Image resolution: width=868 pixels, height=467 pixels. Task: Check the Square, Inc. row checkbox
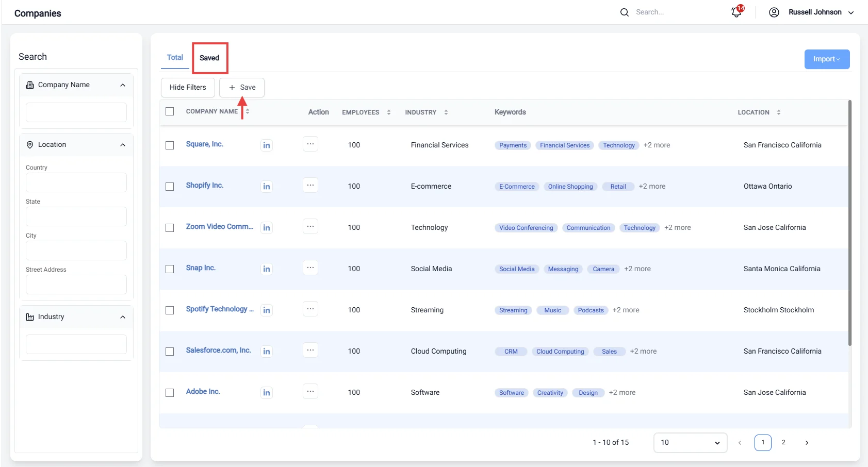pyautogui.click(x=170, y=145)
